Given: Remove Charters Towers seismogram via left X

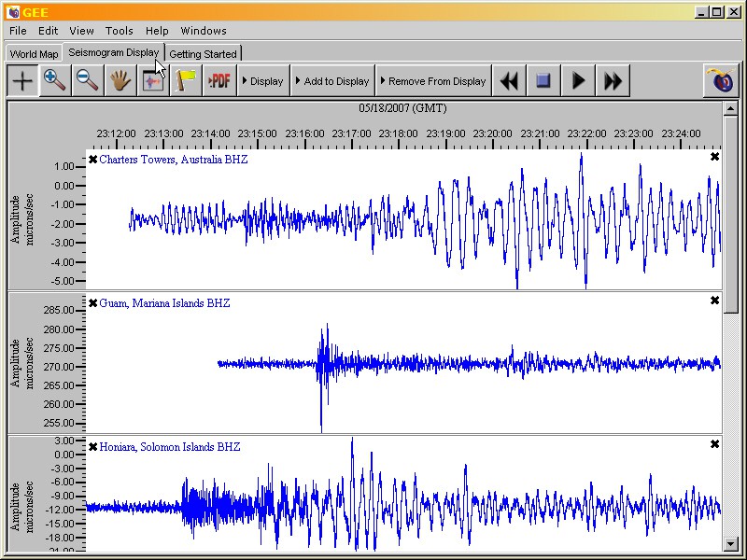Looking at the screenshot, I should 92,159.
